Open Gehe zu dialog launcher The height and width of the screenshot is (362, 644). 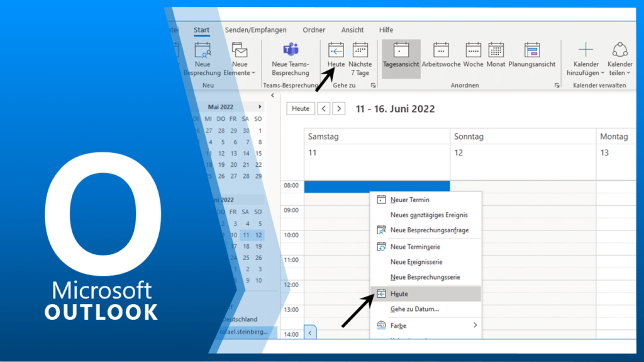pos(373,86)
